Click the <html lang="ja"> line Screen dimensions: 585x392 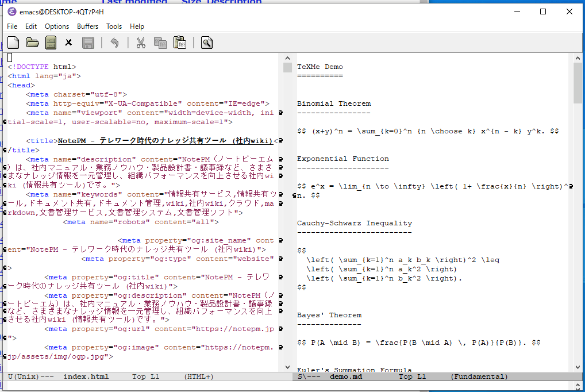tap(44, 76)
